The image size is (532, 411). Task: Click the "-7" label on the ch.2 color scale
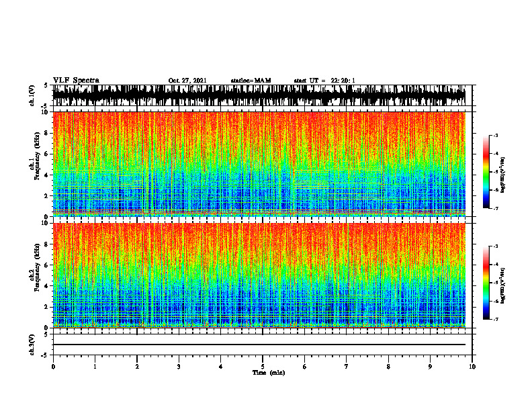[496, 320]
